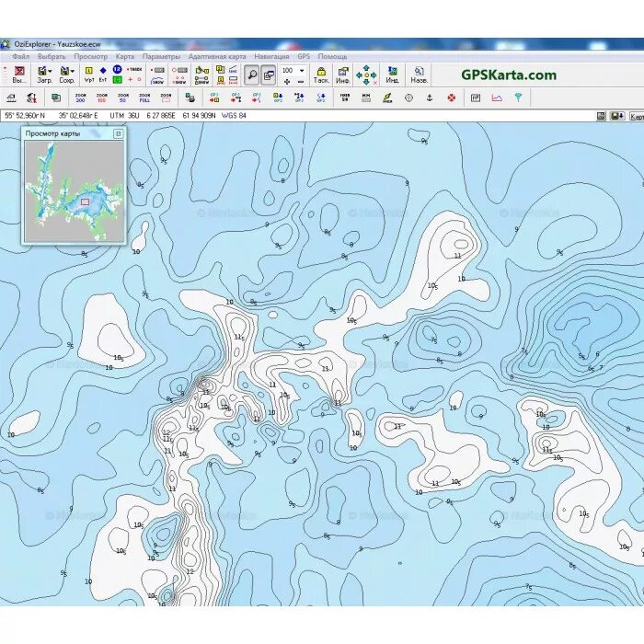The height and width of the screenshot is (644, 644).
Task: Set zoom to 50 percent
Action: click(x=122, y=98)
